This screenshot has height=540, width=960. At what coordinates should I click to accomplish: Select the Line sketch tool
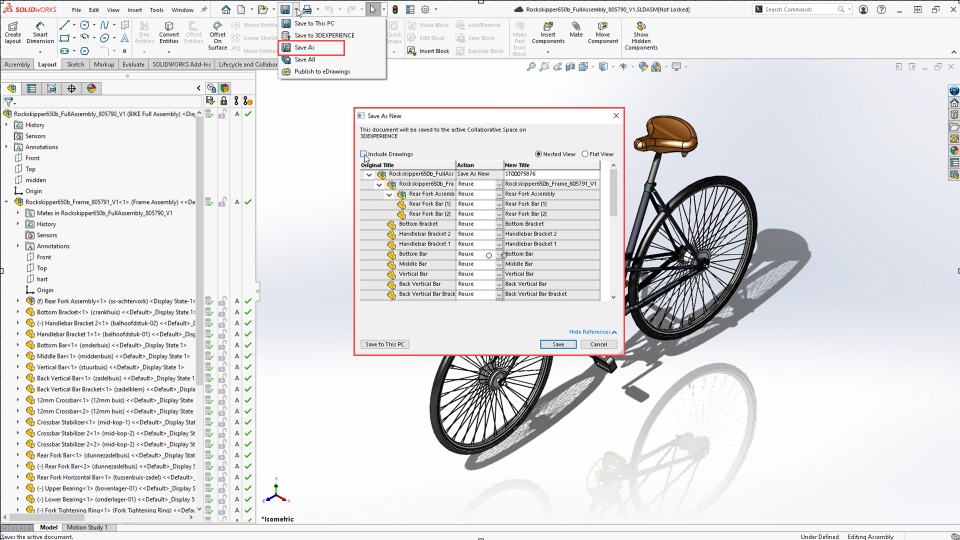click(64, 25)
